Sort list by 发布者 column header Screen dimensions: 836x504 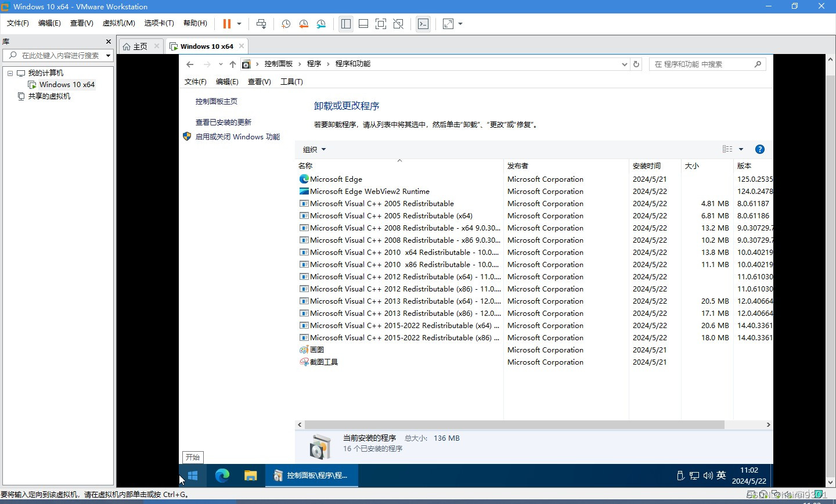point(566,165)
